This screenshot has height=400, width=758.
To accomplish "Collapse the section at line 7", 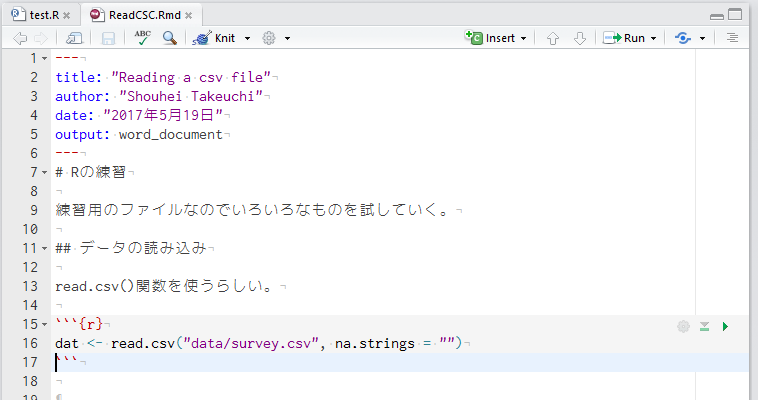I will point(44,172).
